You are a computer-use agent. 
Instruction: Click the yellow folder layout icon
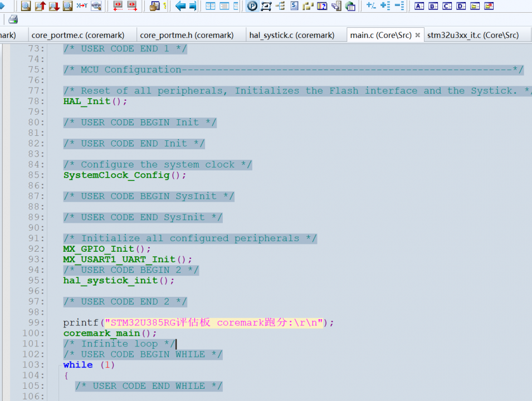click(x=475, y=6)
